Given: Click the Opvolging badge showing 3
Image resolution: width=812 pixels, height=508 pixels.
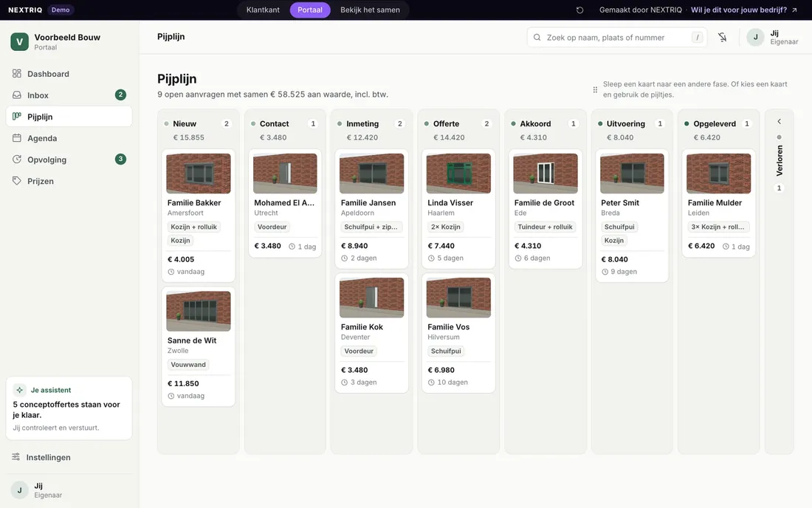Looking at the screenshot, I should [x=120, y=159].
